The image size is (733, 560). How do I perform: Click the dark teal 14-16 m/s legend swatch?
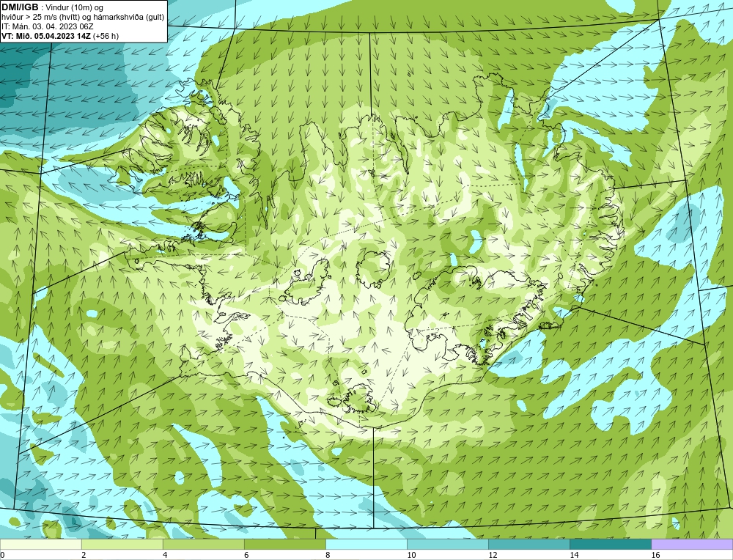611,544
